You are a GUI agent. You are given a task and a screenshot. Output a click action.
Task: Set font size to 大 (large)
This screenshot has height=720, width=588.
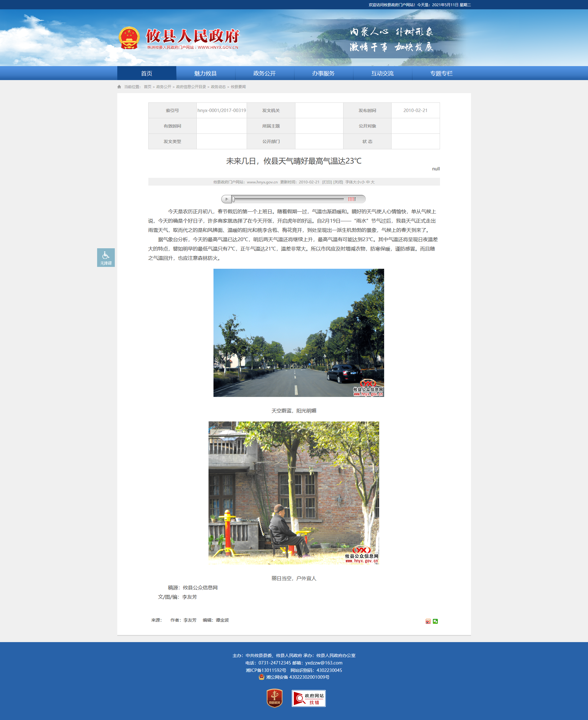pos(373,182)
